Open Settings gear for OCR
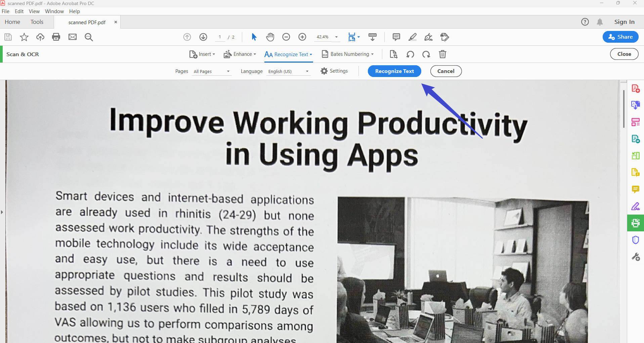Screen dimensions: 644x343 tap(334, 71)
